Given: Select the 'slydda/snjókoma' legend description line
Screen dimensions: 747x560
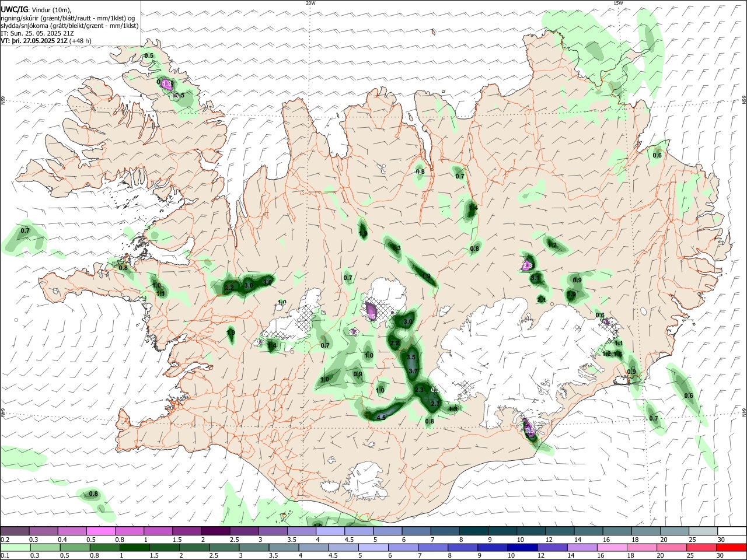Looking at the screenshot, I should (69, 26).
